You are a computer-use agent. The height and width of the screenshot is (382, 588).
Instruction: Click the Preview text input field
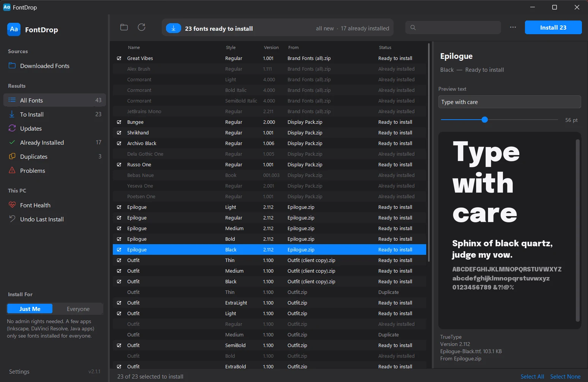509,102
